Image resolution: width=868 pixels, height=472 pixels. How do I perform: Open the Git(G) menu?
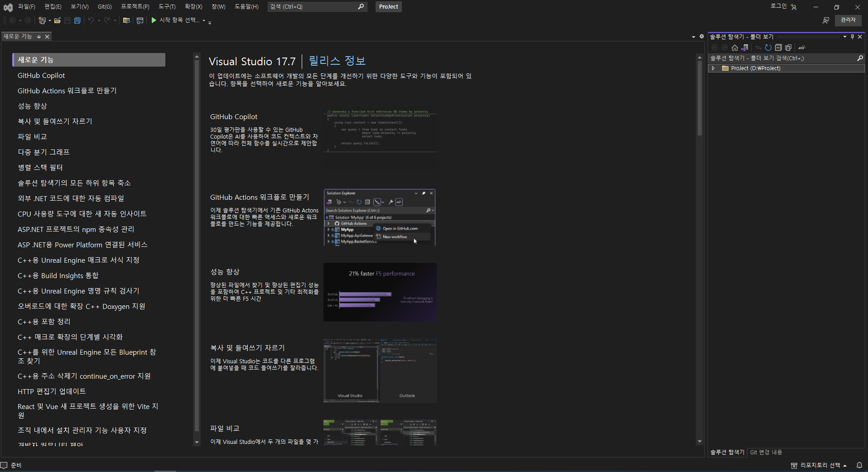(105, 7)
